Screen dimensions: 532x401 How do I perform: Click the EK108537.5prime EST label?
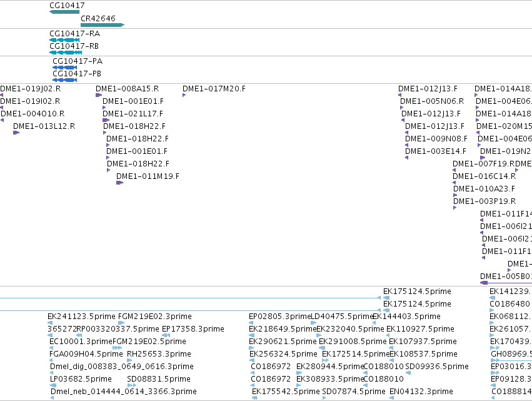423,355
